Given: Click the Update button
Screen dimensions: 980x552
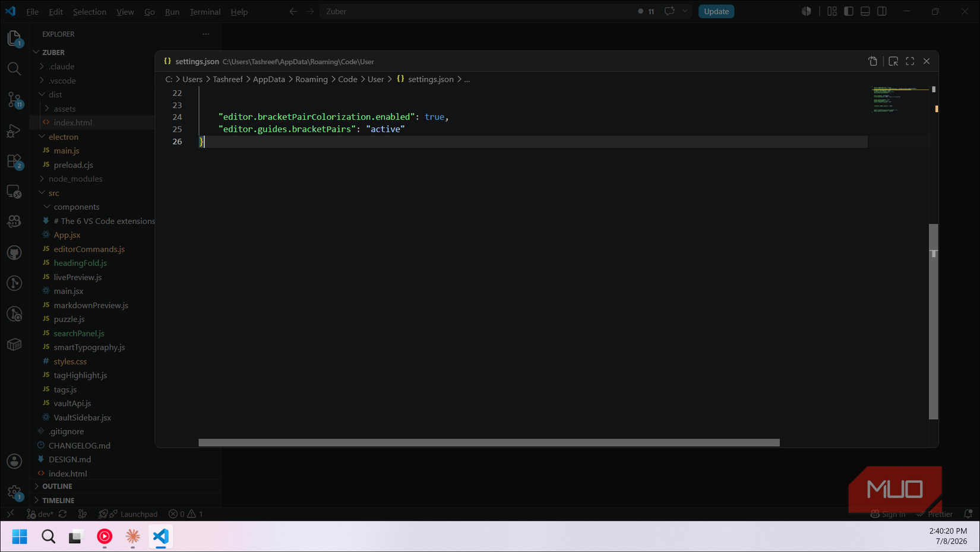Looking at the screenshot, I should [716, 11].
